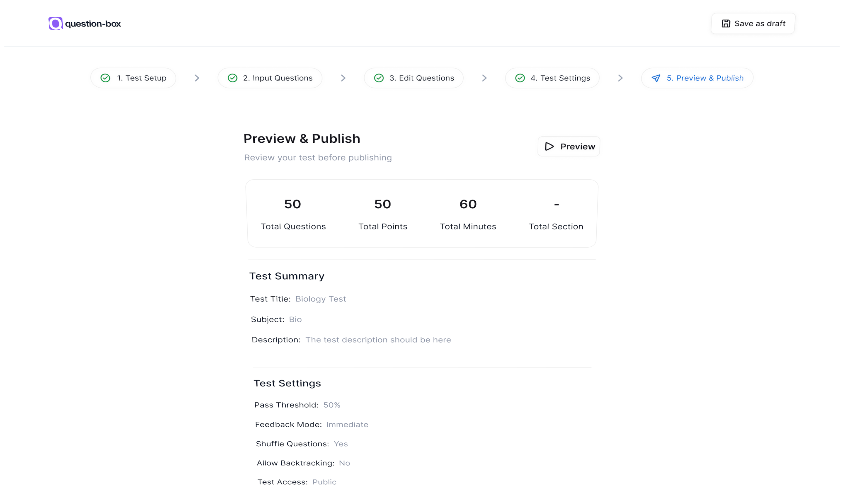The width and height of the screenshot is (844, 504).
Task: Go to the 1. Test Setup step
Action: 142,78
